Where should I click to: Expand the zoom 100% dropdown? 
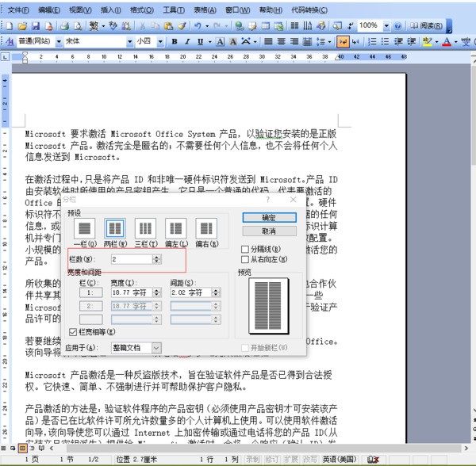[386, 25]
